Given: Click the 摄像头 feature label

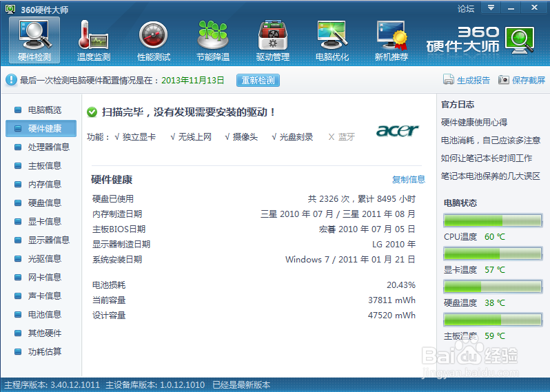Looking at the screenshot, I should (245, 136).
